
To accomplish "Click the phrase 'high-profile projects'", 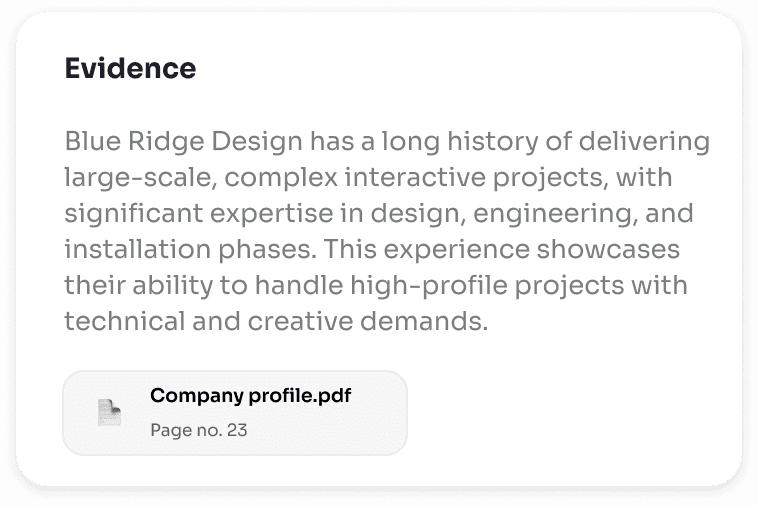I will [487, 285].
